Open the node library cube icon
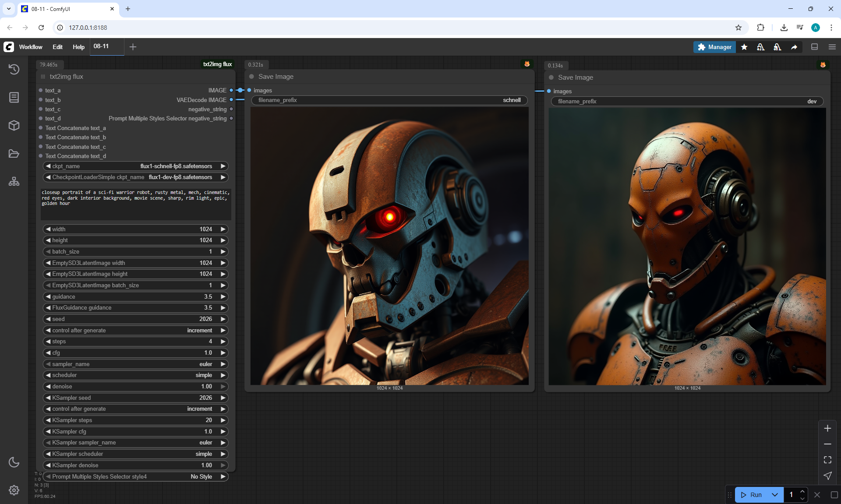This screenshot has width=841, height=504. (x=14, y=126)
